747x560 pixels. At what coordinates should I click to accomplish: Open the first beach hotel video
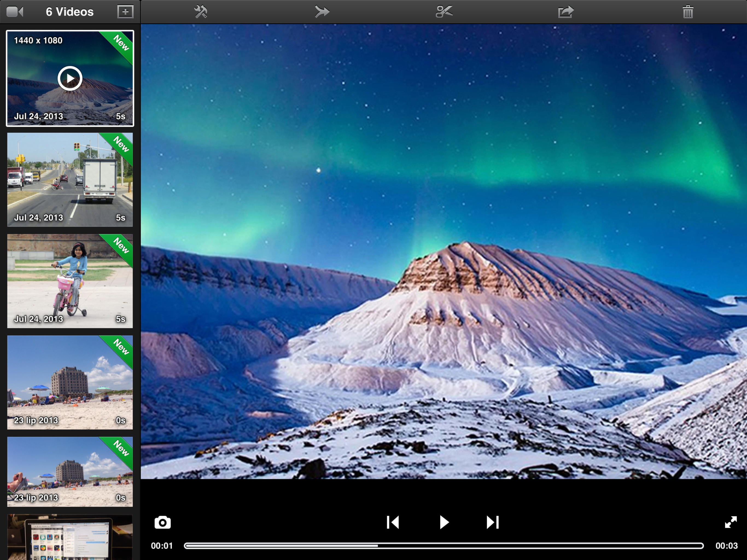coord(70,382)
